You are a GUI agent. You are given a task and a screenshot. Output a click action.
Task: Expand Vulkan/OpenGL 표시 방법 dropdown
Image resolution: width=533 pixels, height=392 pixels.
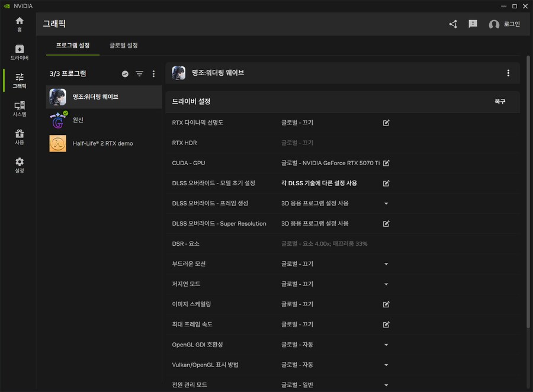pos(386,365)
